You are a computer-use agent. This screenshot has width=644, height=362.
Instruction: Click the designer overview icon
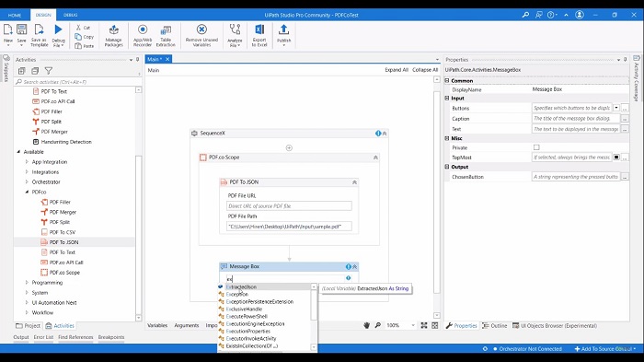(435, 325)
